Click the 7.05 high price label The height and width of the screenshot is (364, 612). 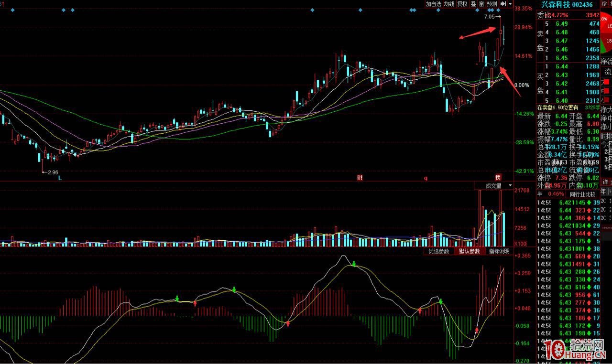(x=489, y=17)
